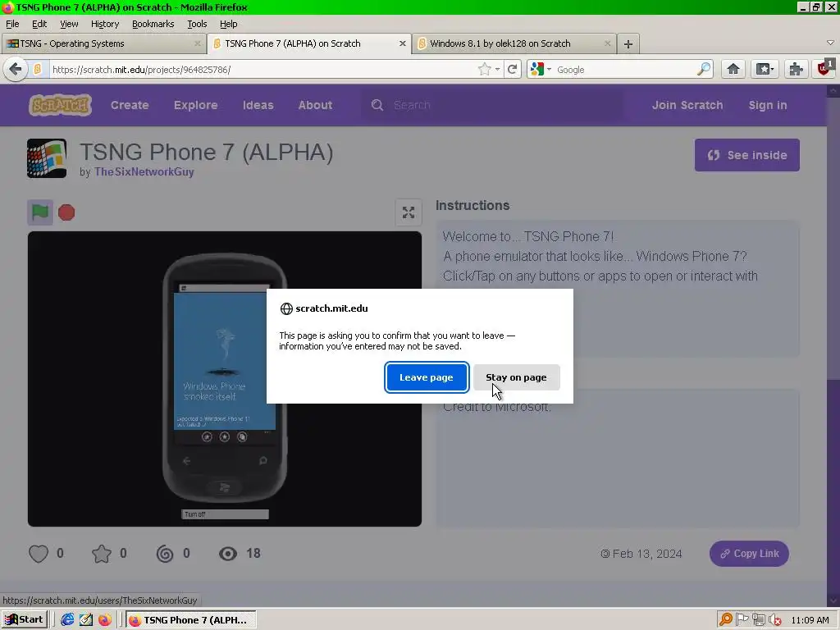Enter fullscreen mode for the project stage

pos(409,212)
